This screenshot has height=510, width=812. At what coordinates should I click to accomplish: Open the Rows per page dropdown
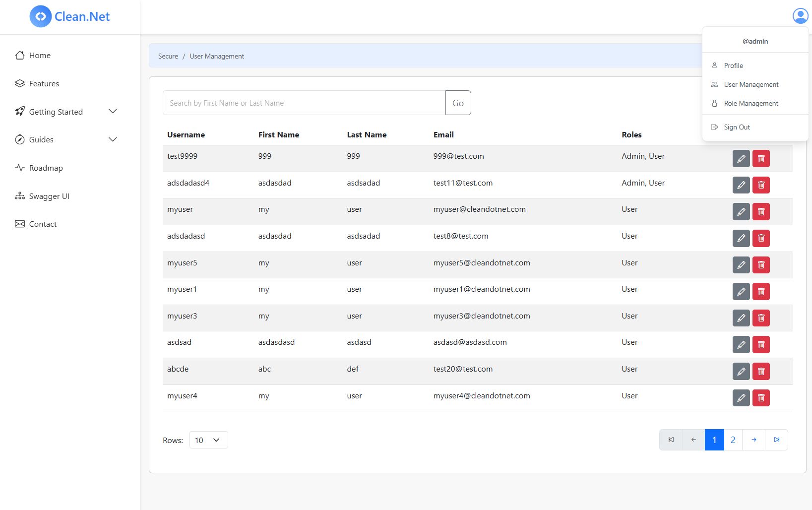coord(208,440)
